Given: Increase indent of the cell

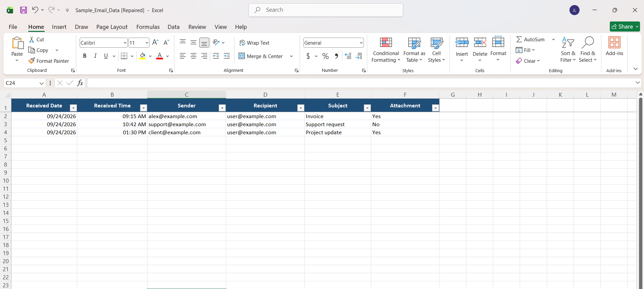Looking at the screenshot, I should coord(227,56).
